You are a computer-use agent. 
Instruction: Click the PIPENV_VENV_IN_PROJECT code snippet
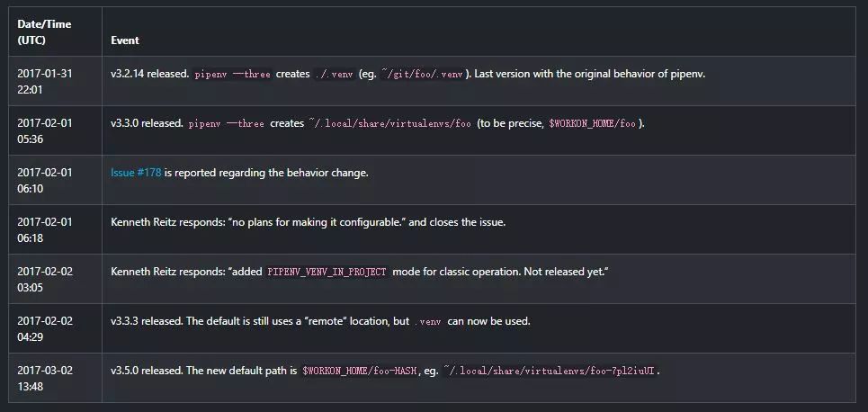click(x=327, y=272)
